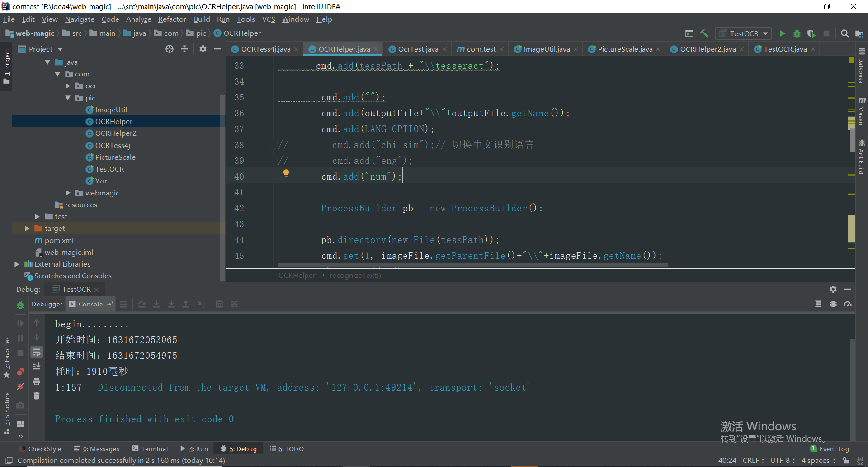The image size is (868, 467).
Task: Open 6: TODO tool window
Action: [287, 449]
